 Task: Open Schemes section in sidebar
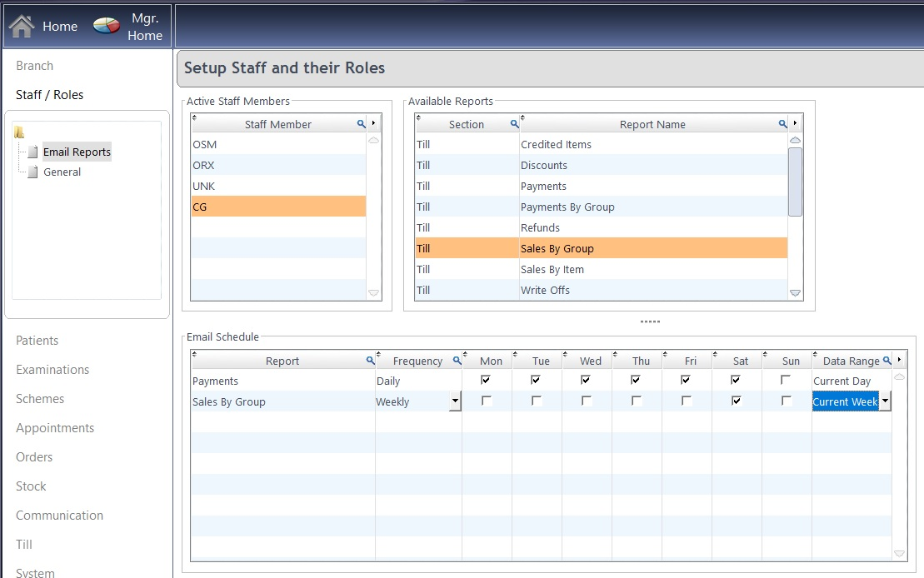(39, 399)
